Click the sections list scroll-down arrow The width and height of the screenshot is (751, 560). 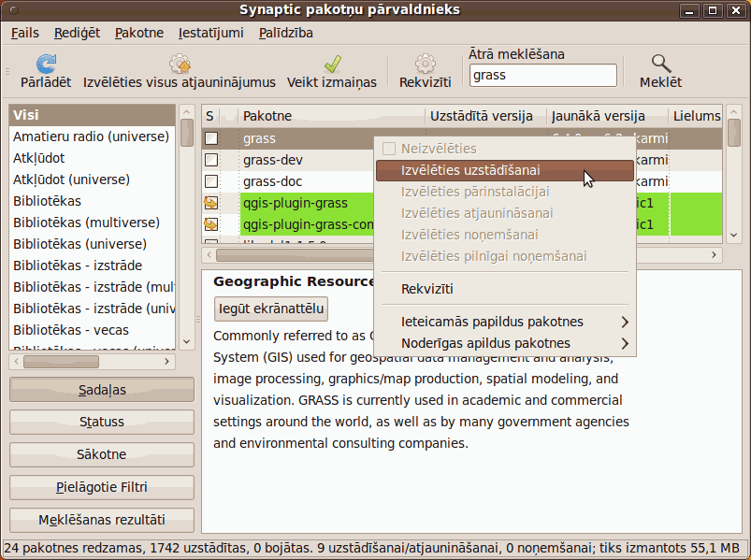point(187,341)
